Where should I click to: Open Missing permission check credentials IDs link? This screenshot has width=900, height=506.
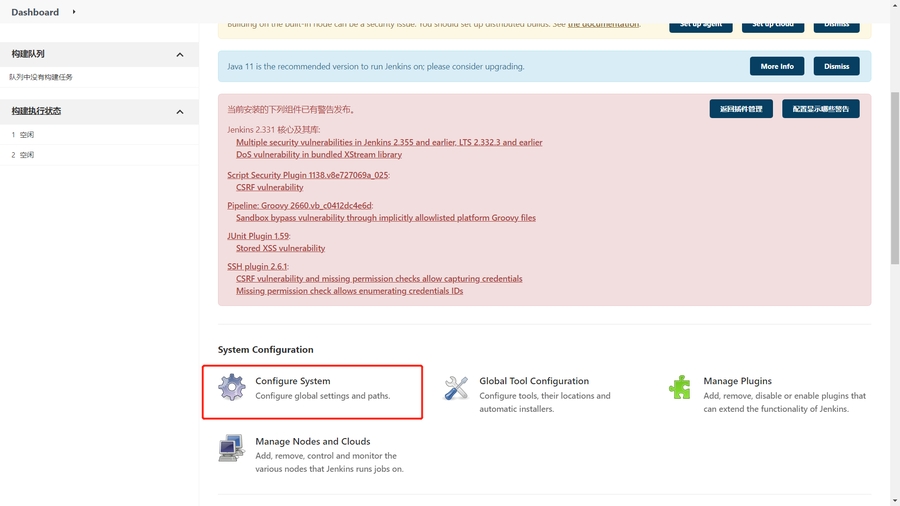(x=349, y=291)
